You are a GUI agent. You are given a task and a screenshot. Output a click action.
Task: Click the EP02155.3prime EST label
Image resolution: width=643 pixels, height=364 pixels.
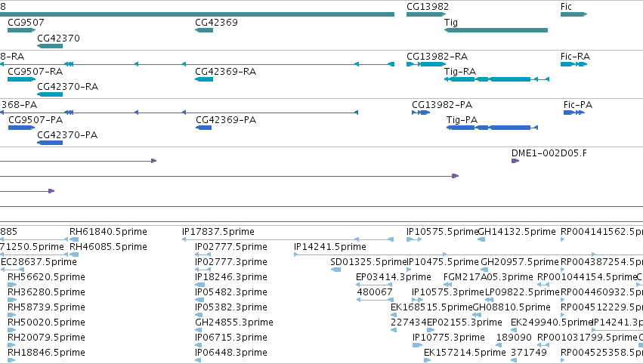464,322
